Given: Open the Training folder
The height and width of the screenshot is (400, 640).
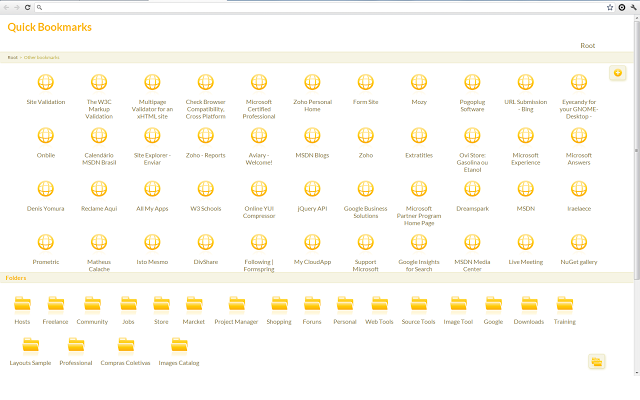Looking at the screenshot, I should [x=565, y=310].
